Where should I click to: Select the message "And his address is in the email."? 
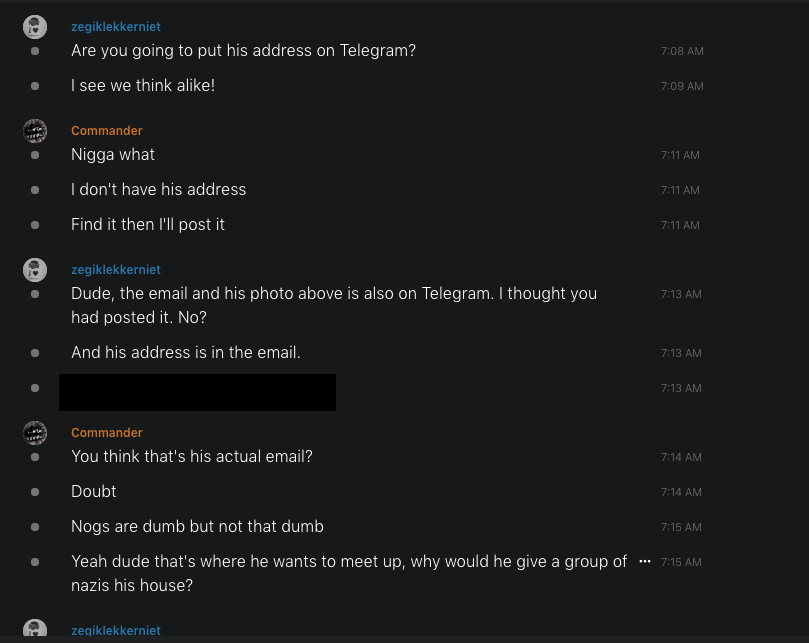tap(186, 352)
